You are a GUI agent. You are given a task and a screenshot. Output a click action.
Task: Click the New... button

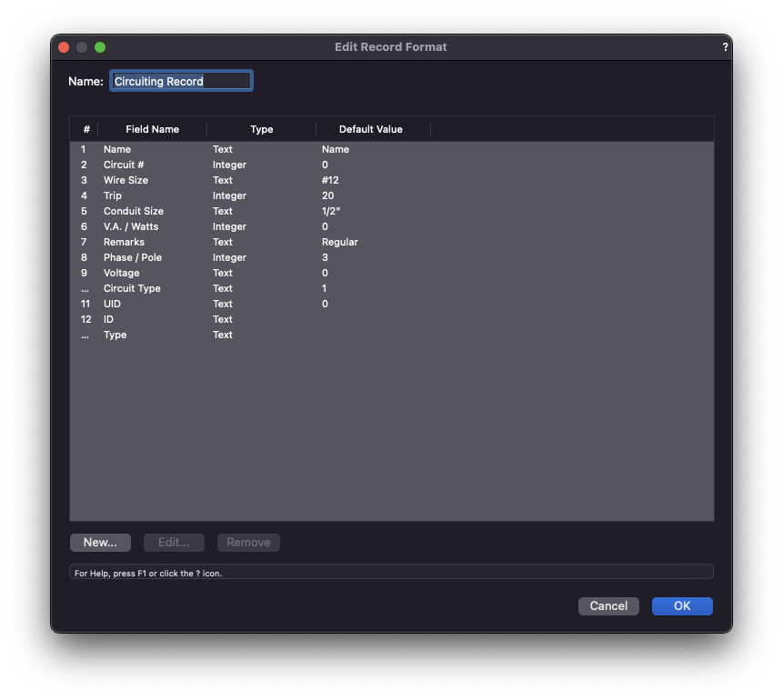100,543
